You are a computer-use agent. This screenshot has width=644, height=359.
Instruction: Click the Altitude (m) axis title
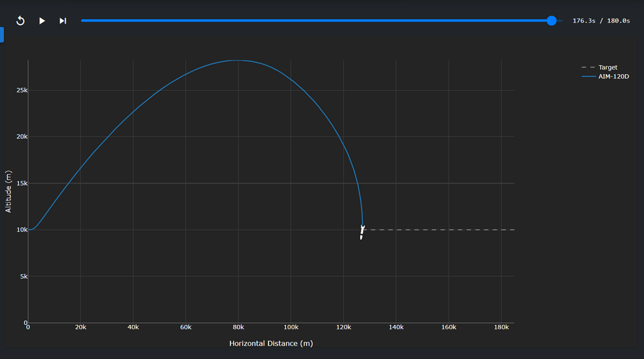pos(8,192)
